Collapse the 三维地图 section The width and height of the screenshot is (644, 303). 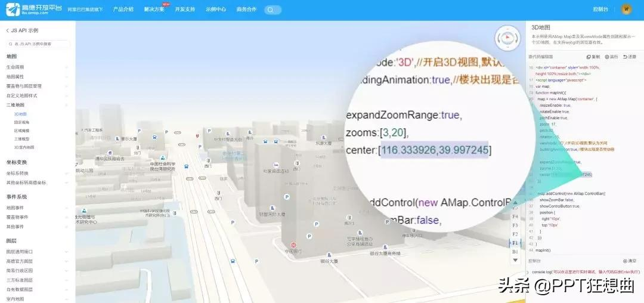point(38,105)
